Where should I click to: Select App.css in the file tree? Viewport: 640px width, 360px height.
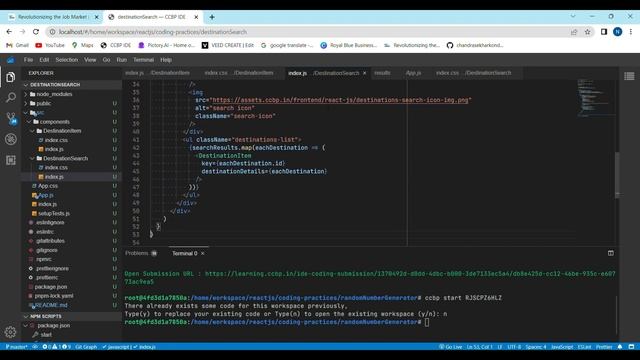[x=48, y=186]
